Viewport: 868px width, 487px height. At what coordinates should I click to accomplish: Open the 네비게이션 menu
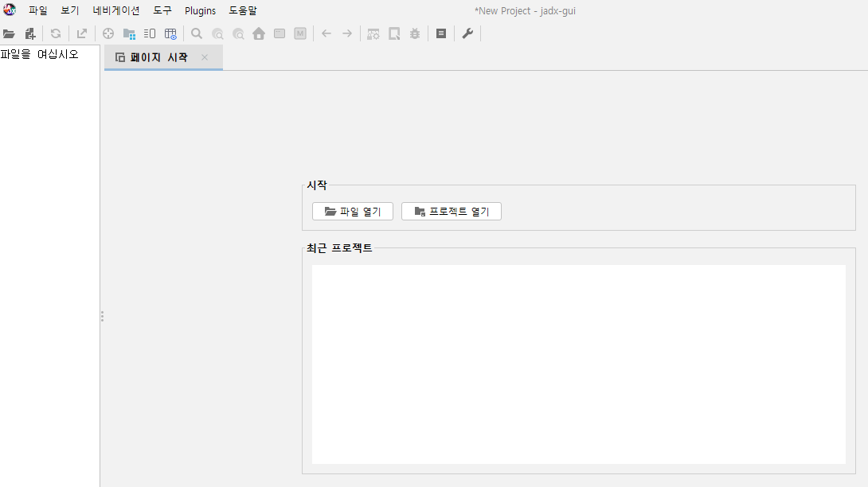(x=116, y=10)
